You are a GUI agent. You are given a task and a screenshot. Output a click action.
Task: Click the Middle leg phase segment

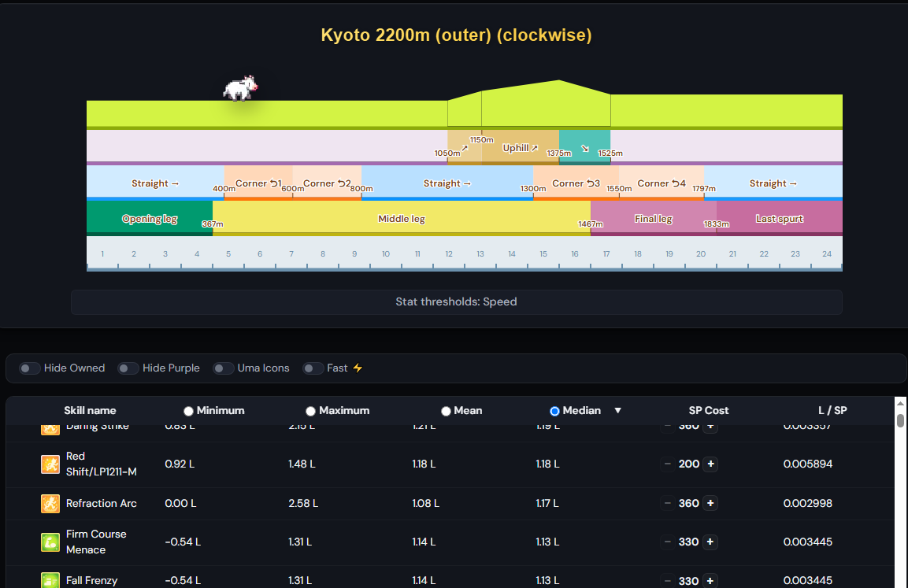[x=402, y=218]
